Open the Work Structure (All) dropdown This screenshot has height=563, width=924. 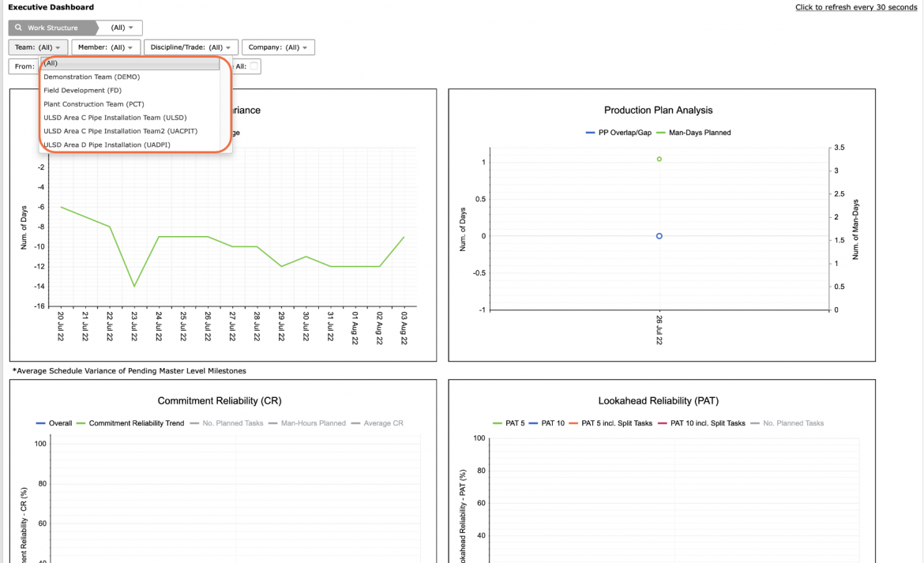(122, 28)
